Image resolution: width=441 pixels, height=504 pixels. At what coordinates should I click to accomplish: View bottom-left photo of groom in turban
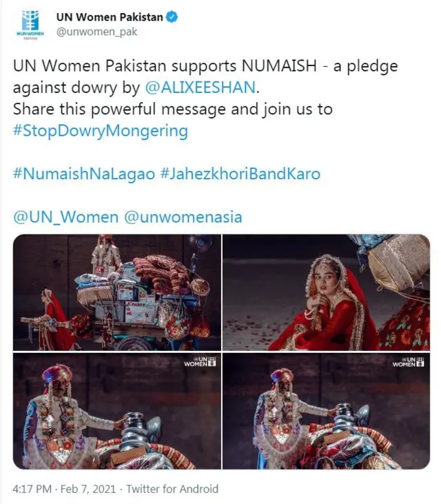tap(117, 411)
